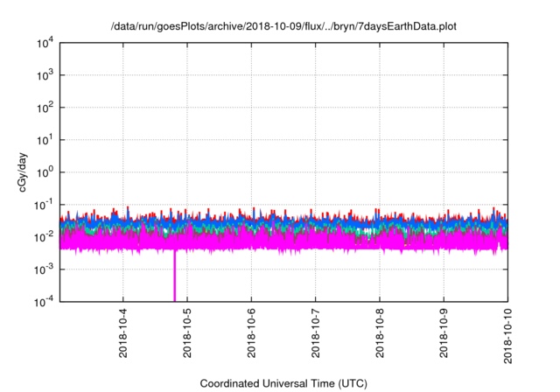Click the 10^0 y-axis tick label
This screenshot has width=560, height=392.
tap(45, 172)
